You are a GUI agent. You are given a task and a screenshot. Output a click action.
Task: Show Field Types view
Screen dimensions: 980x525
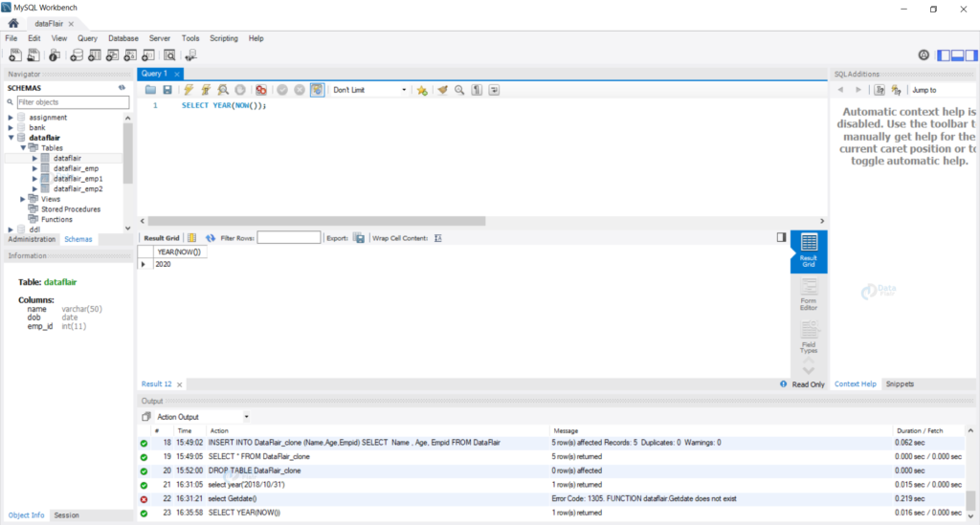tap(808, 338)
